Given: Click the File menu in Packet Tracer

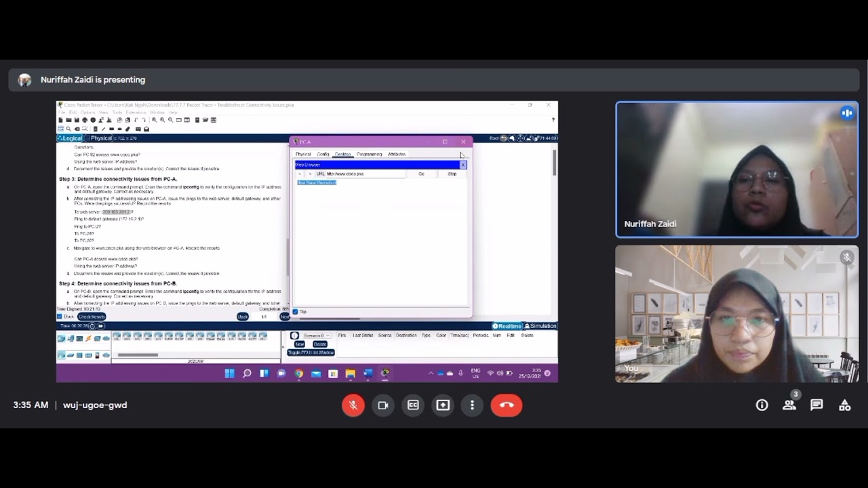Looking at the screenshot, I should (x=61, y=113).
